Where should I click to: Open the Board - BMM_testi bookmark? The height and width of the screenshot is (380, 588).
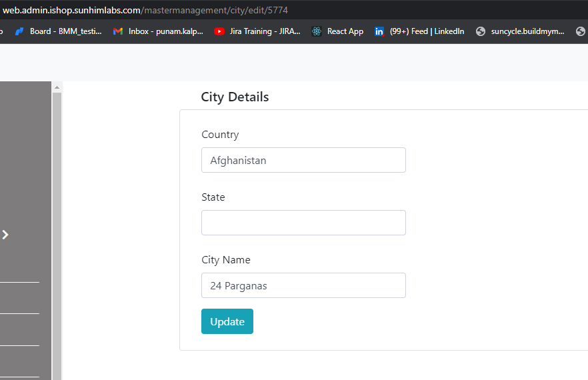(59, 31)
